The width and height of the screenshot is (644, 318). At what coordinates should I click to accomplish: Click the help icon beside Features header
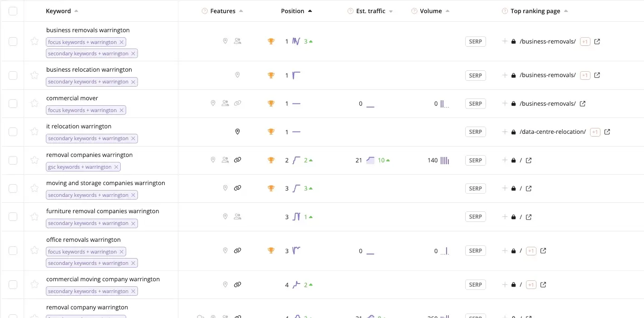pyautogui.click(x=205, y=11)
